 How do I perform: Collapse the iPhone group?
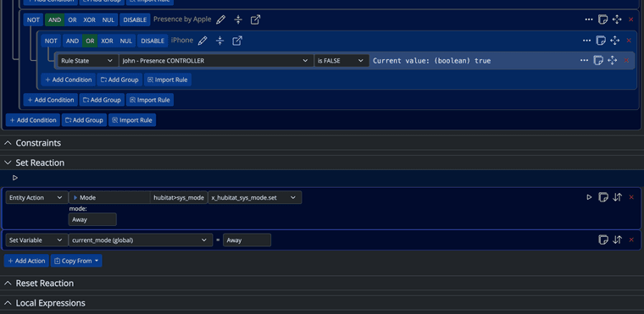pos(219,41)
